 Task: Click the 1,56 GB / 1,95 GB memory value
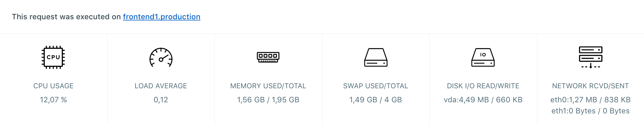[x=268, y=100]
